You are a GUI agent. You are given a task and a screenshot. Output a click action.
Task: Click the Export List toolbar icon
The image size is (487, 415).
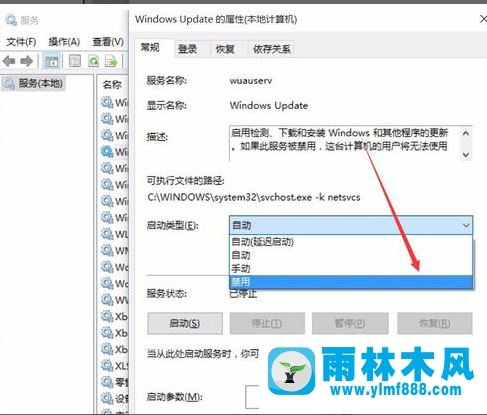point(111,61)
